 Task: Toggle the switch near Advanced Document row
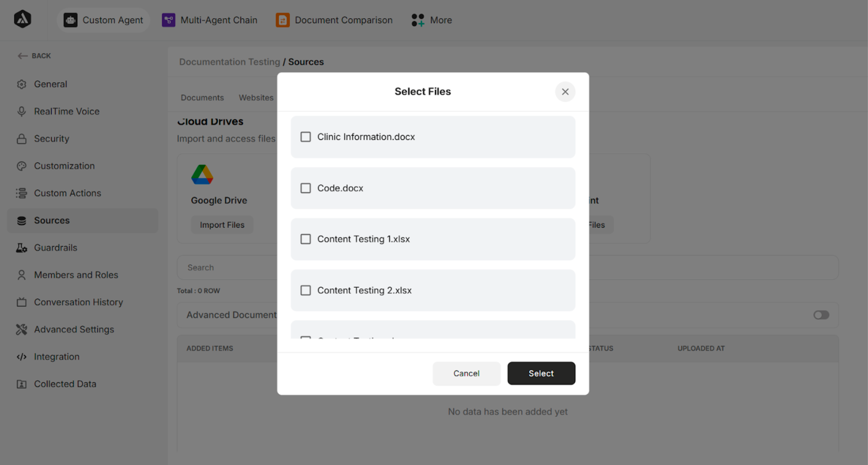tap(821, 315)
